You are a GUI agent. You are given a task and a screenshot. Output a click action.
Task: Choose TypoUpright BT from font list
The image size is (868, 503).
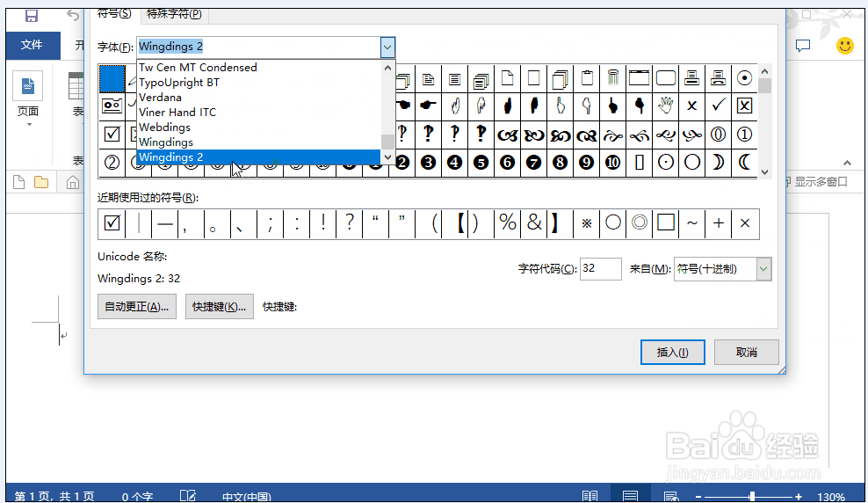pos(258,83)
